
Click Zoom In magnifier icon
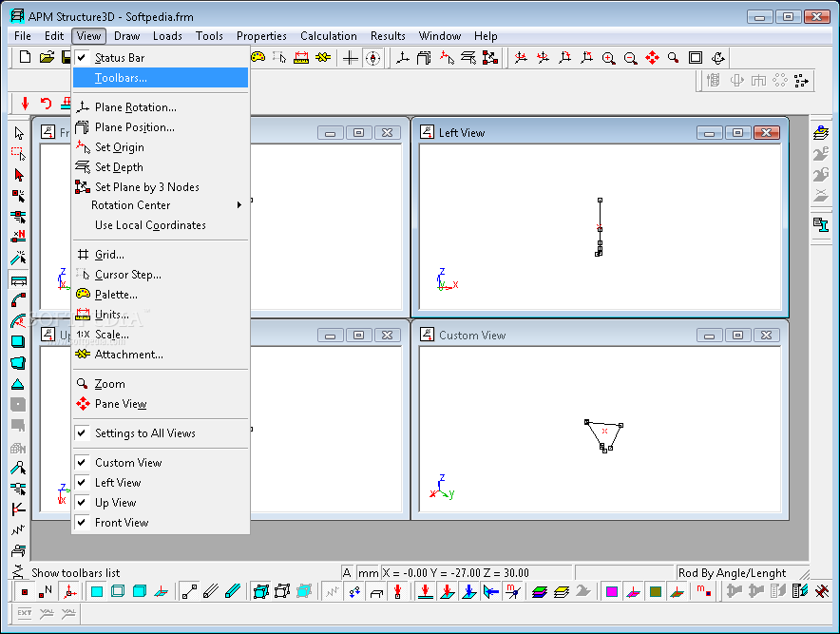click(x=608, y=58)
